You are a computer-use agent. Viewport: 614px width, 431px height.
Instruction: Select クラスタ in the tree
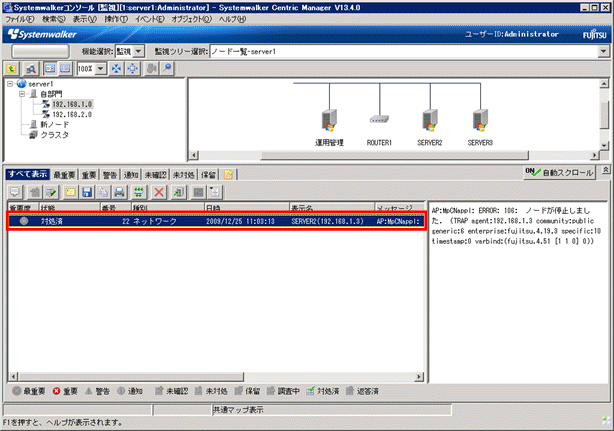pos(54,135)
